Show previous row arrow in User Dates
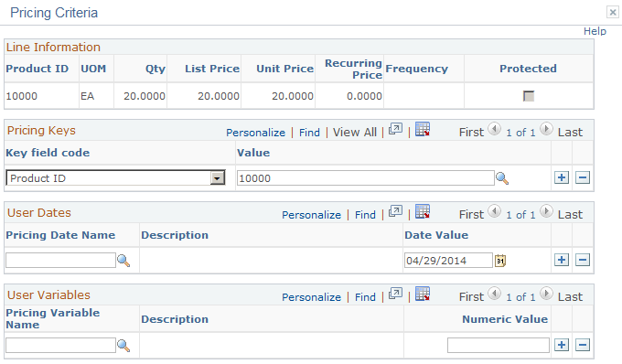 pos(494,211)
